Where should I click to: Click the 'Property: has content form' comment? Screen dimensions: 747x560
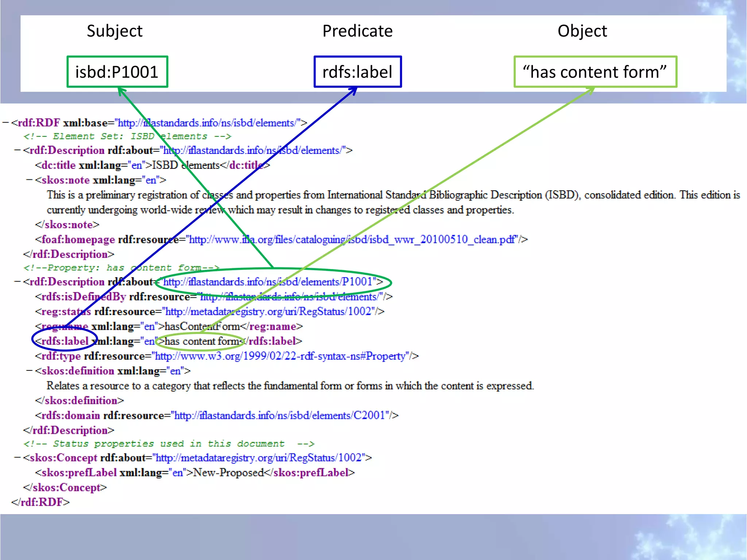coord(121,268)
